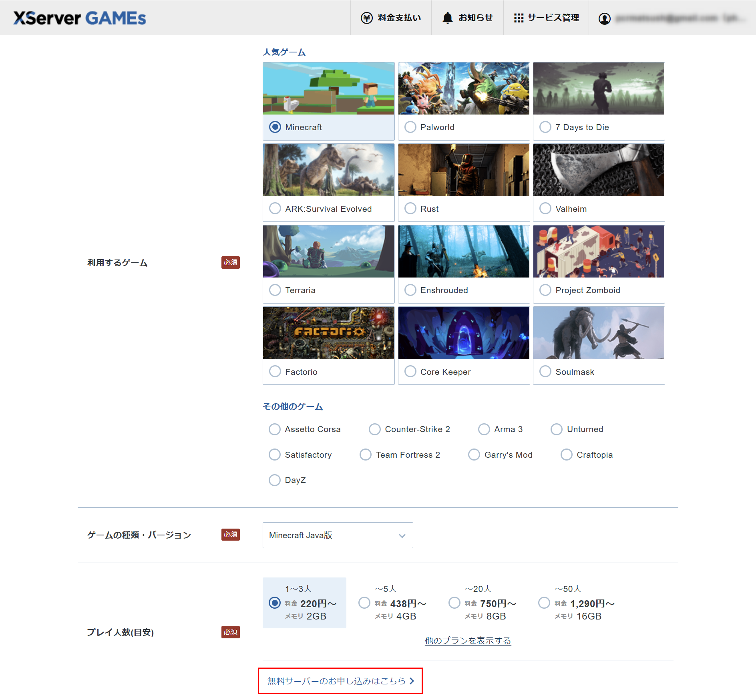Image resolution: width=756 pixels, height=700 pixels.
Task: Click the お知らせ menu item
Action: point(467,18)
